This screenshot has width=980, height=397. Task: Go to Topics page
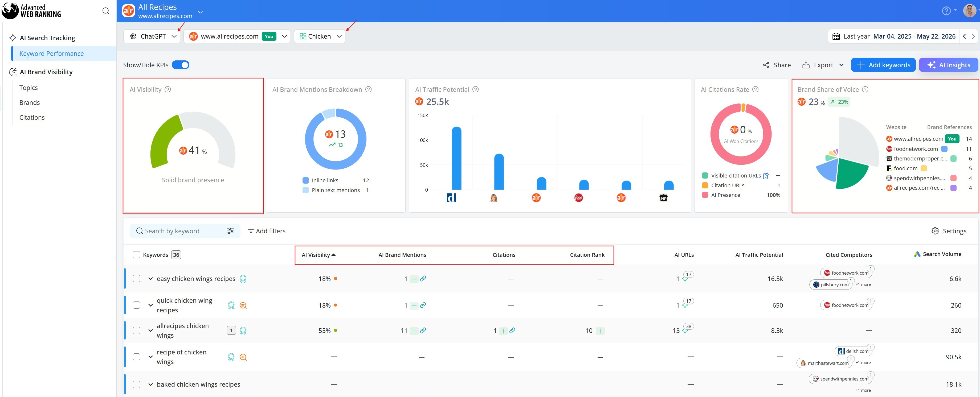coord(28,88)
